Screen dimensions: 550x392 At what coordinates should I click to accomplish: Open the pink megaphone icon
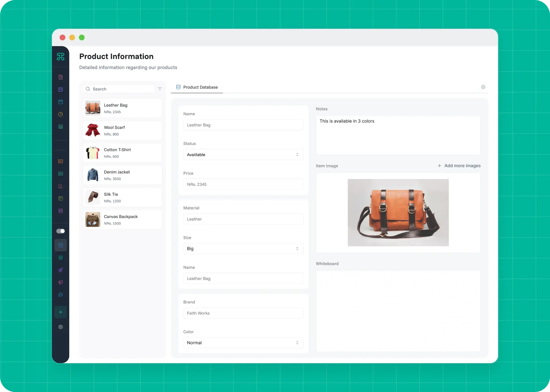[61, 282]
